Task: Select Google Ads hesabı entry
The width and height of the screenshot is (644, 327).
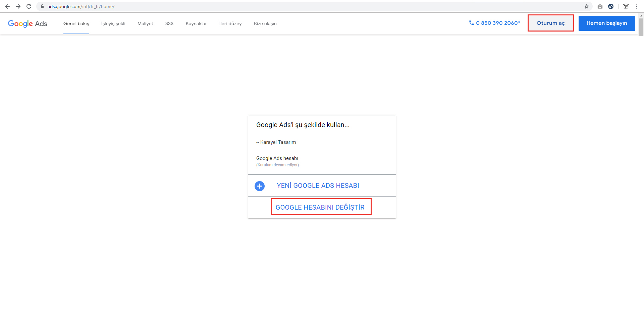Action: tap(277, 158)
